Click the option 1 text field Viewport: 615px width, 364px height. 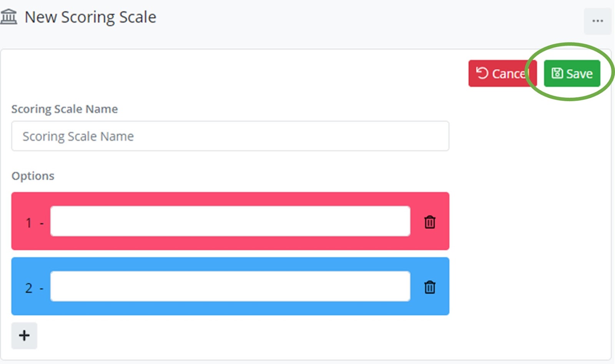click(230, 221)
